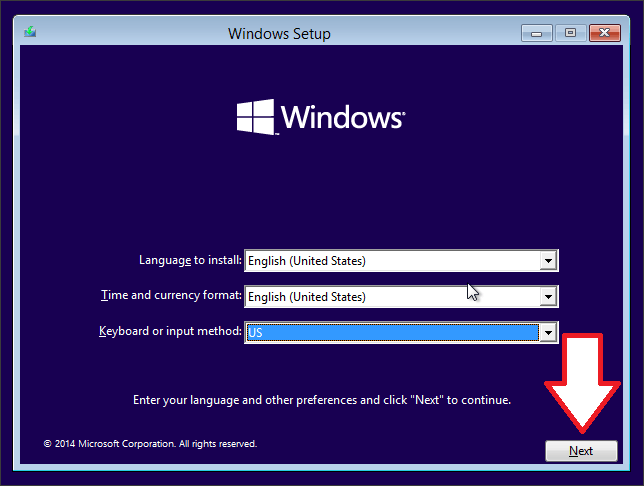Click the Windows Setup icon in title bar

click(31, 33)
